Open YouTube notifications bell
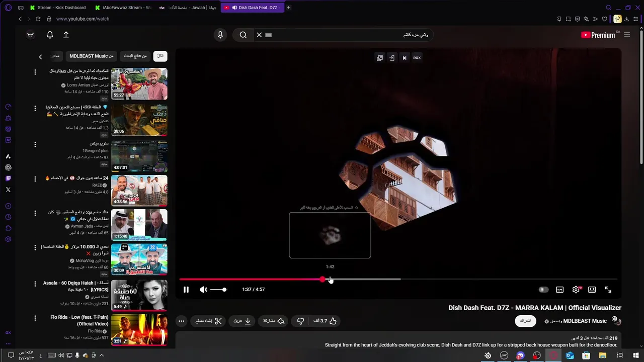Screen dimensions: 644x362 [x=50, y=35]
